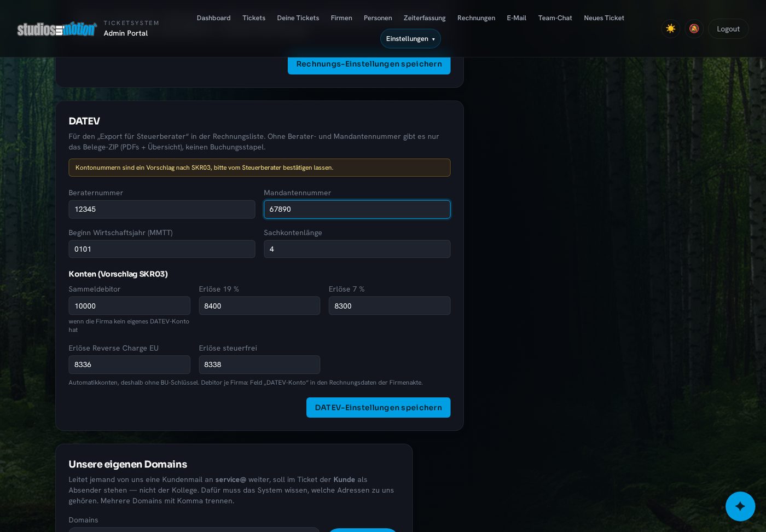The width and height of the screenshot is (766, 532).
Task: Create a ticket via Neues Ticket
Action: pos(604,18)
